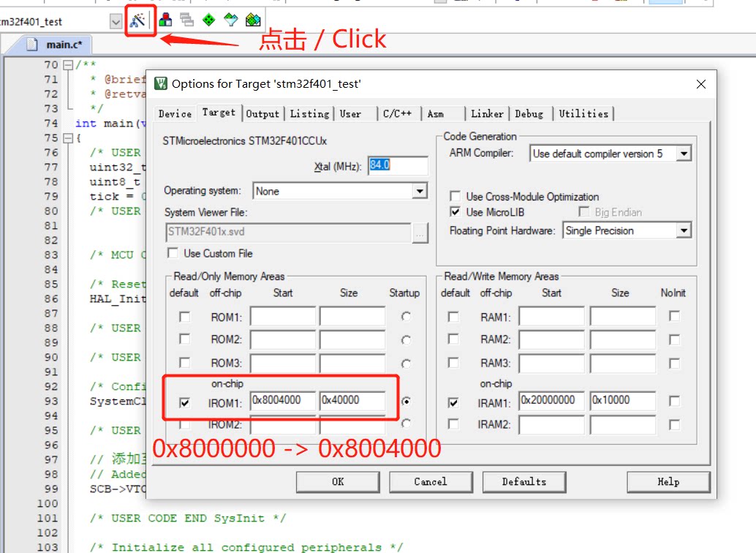Uncheck the IRAM1 default checkbox
The image size is (756, 553).
453,402
